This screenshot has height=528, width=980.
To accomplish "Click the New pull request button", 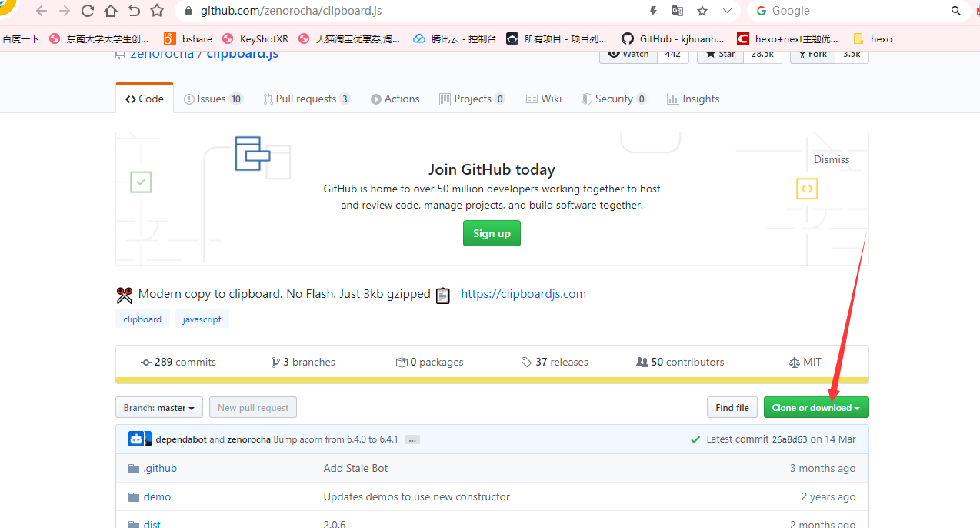I will [253, 408].
